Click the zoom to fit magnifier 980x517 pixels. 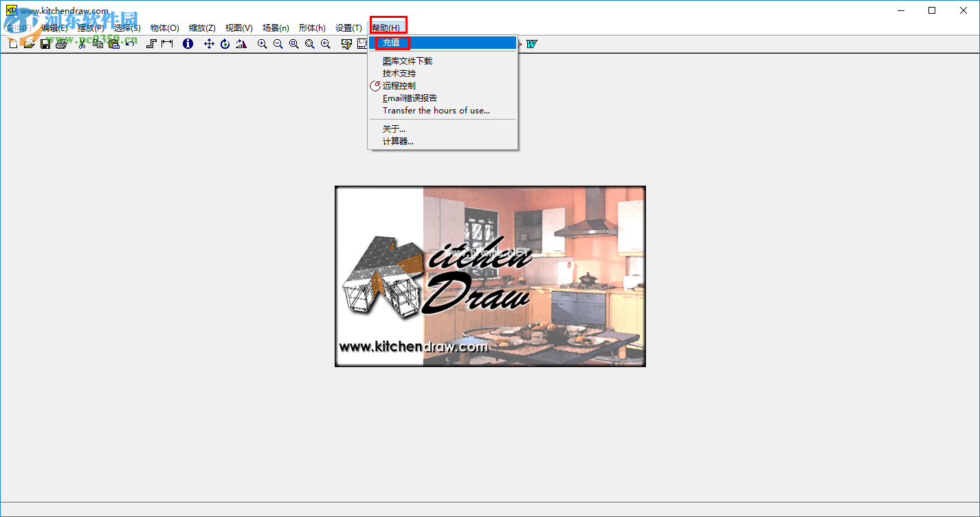coord(309,44)
